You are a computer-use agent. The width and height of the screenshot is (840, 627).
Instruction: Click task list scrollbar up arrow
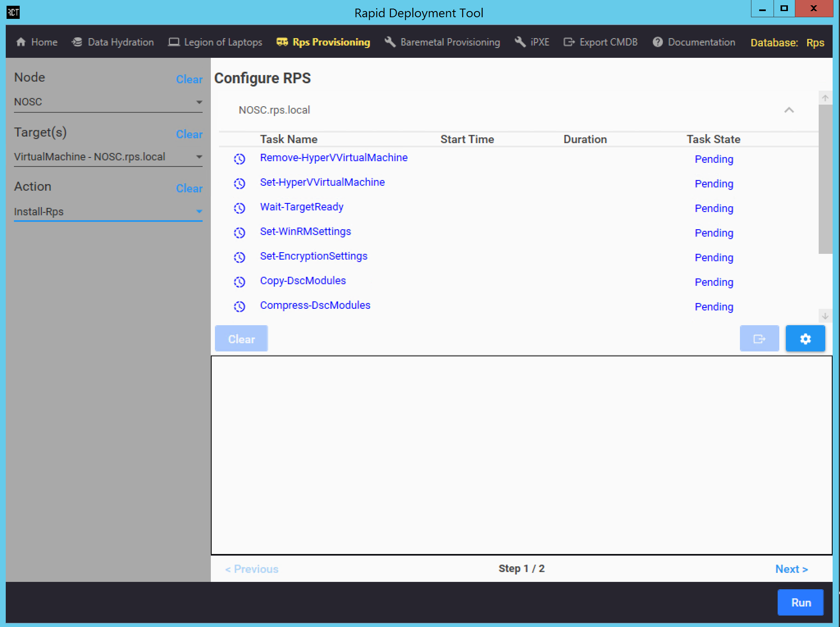825,98
